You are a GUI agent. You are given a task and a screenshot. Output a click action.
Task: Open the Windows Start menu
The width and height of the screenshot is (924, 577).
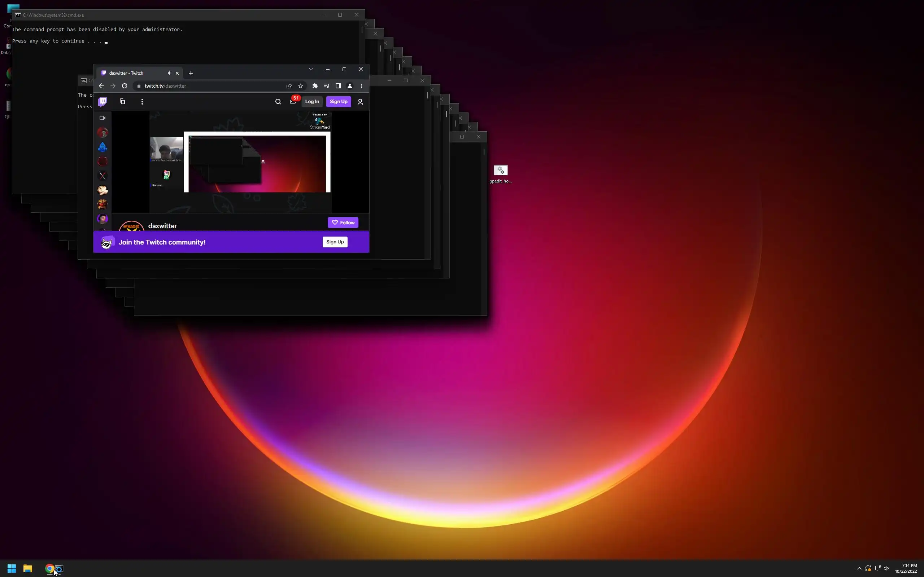(12, 568)
